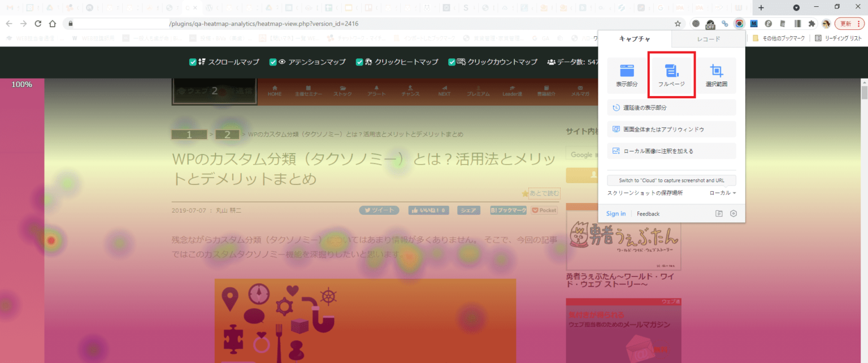Click Switch to Cloud capture button

click(x=671, y=180)
